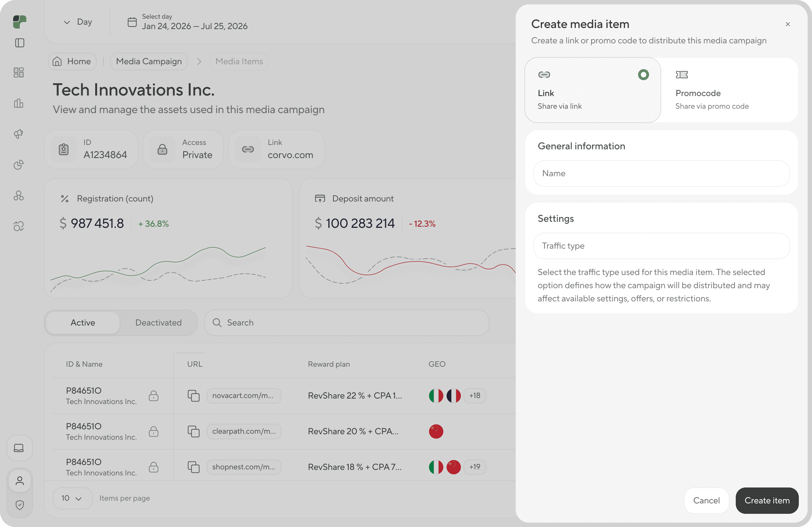Click into the Search media items field
The height and width of the screenshot is (527, 812).
(x=346, y=323)
